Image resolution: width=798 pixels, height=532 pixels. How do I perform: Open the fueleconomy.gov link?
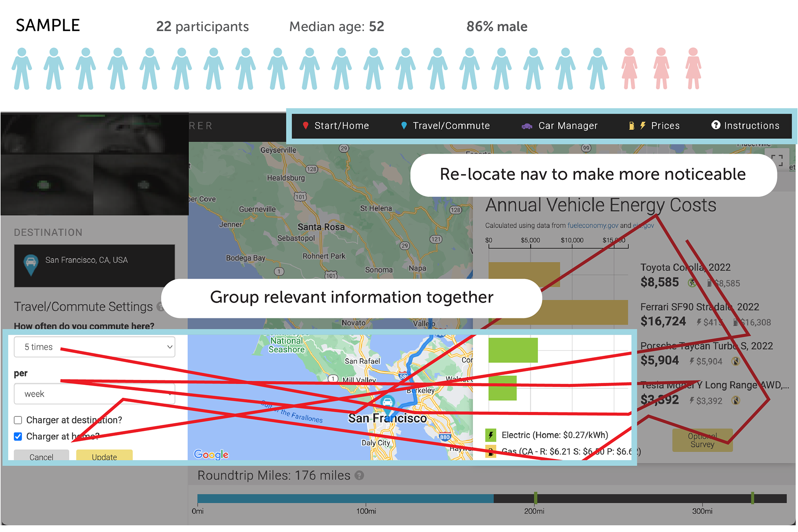[x=593, y=225]
